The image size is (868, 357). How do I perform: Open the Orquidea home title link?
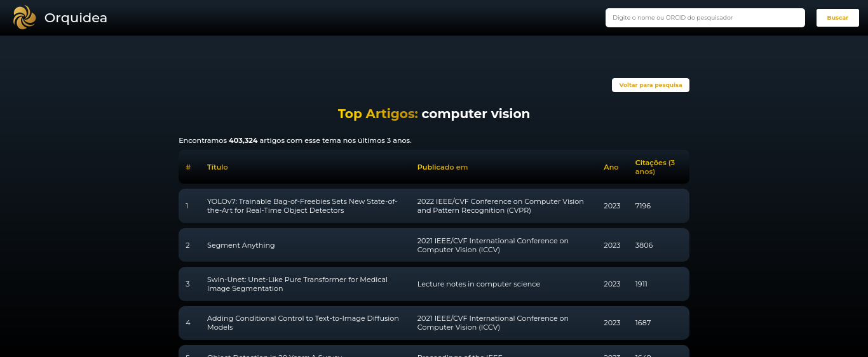pos(76,18)
